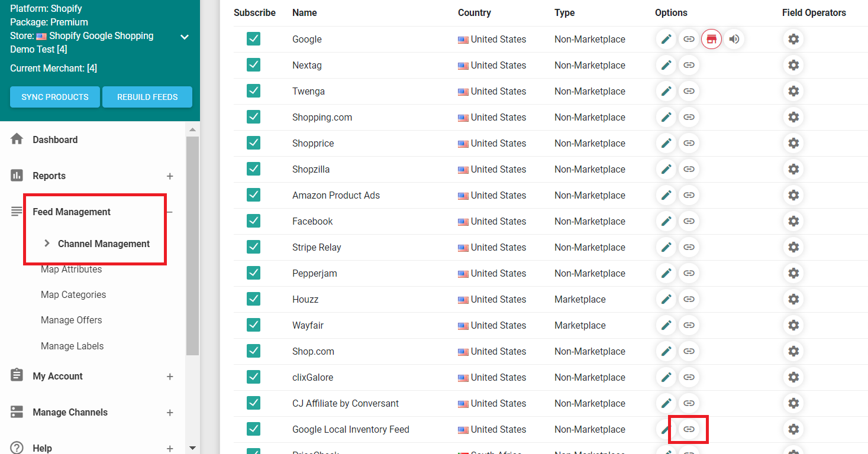
Task: Open the Dashboard page link
Action: 55,140
